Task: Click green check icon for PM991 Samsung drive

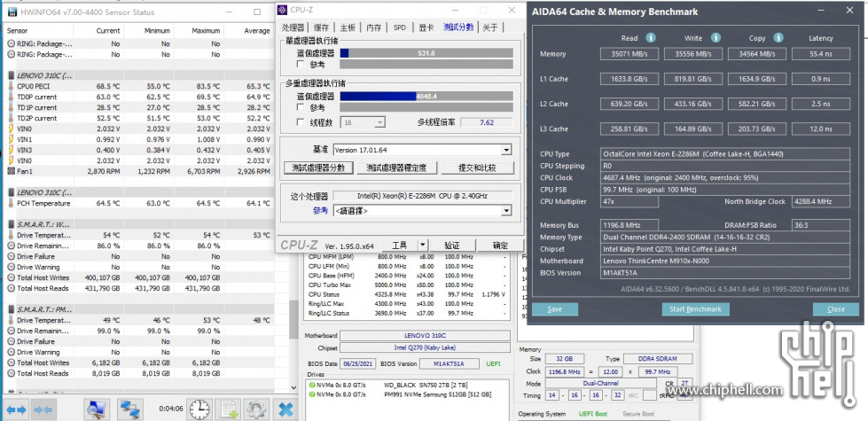Action: pyautogui.click(x=313, y=394)
